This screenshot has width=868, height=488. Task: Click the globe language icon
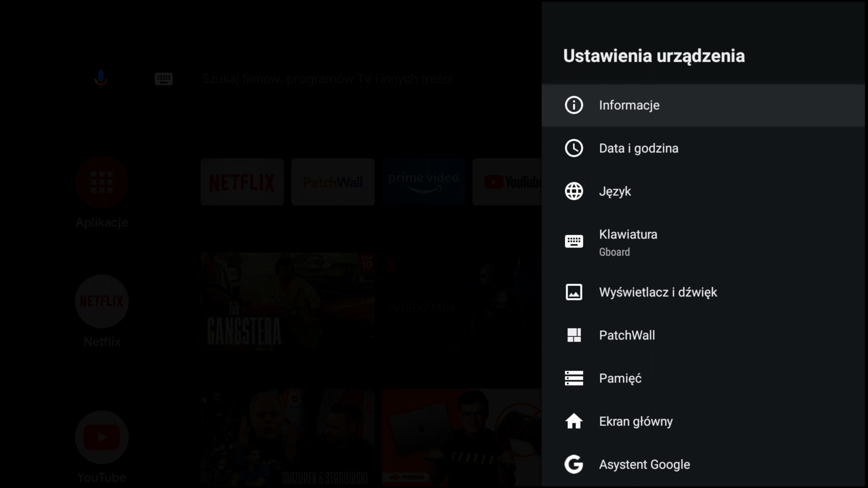[574, 191]
